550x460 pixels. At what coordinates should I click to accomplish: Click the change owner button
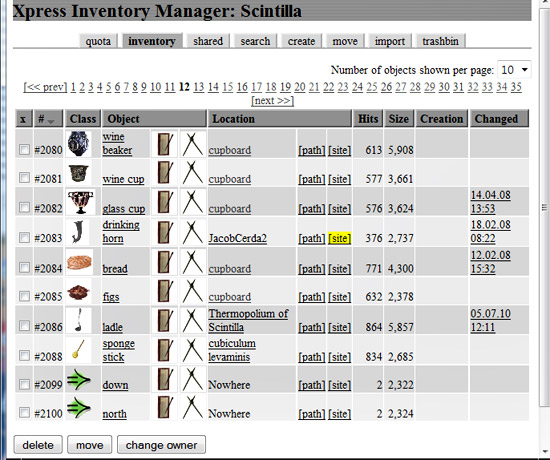[x=161, y=445]
